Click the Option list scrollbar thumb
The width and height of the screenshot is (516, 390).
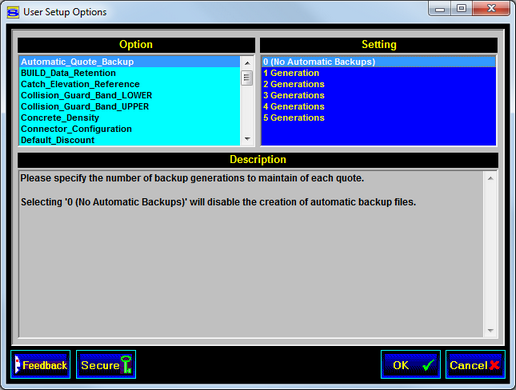(x=247, y=78)
